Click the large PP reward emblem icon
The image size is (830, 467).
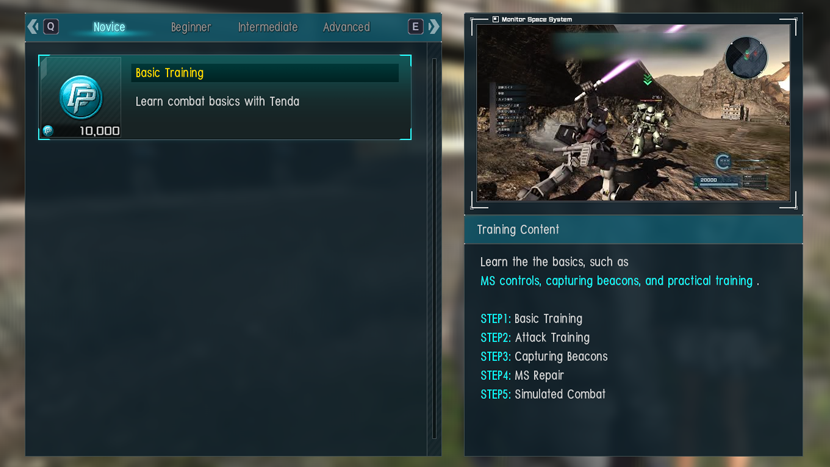(81, 97)
